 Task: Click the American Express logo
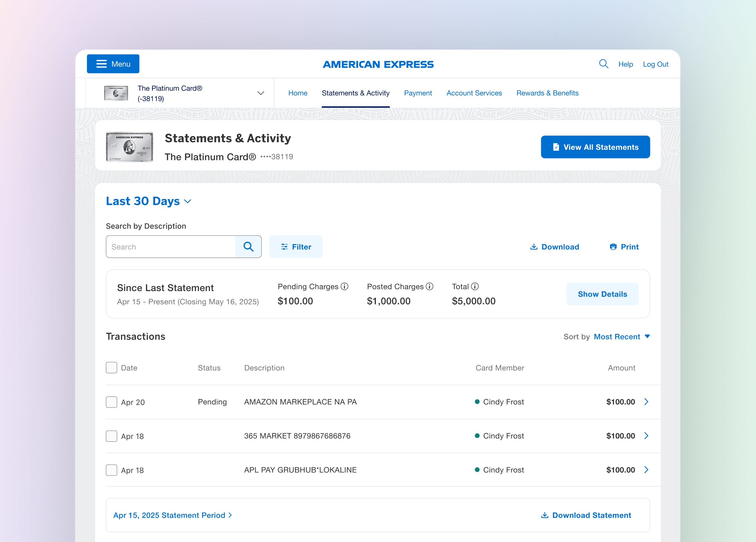pos(378,64)
